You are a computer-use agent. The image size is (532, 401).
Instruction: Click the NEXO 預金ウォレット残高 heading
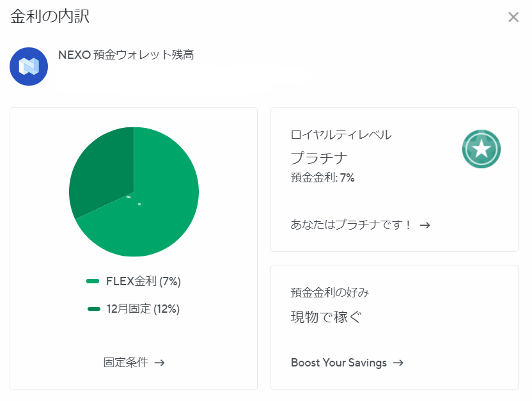[x=126, y=55]
